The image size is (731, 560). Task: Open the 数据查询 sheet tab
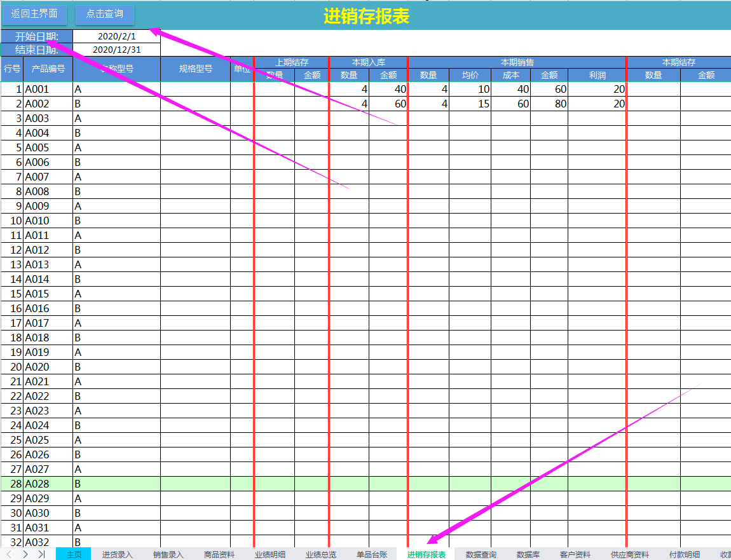pos(481,554)
